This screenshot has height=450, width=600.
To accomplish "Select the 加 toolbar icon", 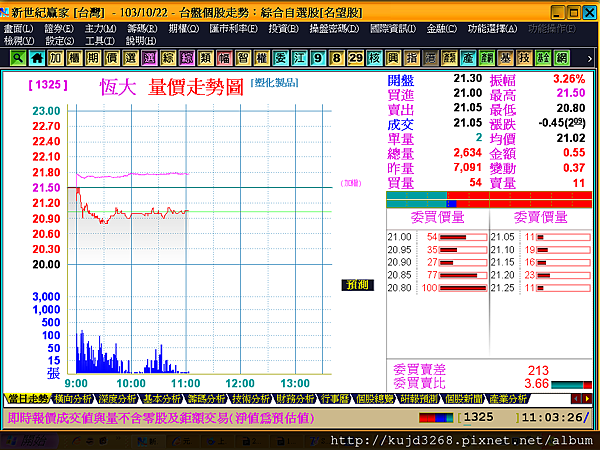I will pyautogui.click(x=55, y=58).
